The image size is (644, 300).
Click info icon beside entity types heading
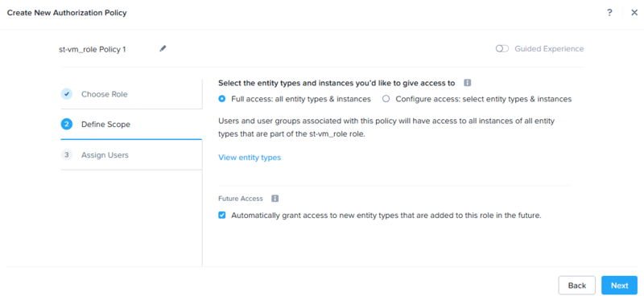coord(467,83)
